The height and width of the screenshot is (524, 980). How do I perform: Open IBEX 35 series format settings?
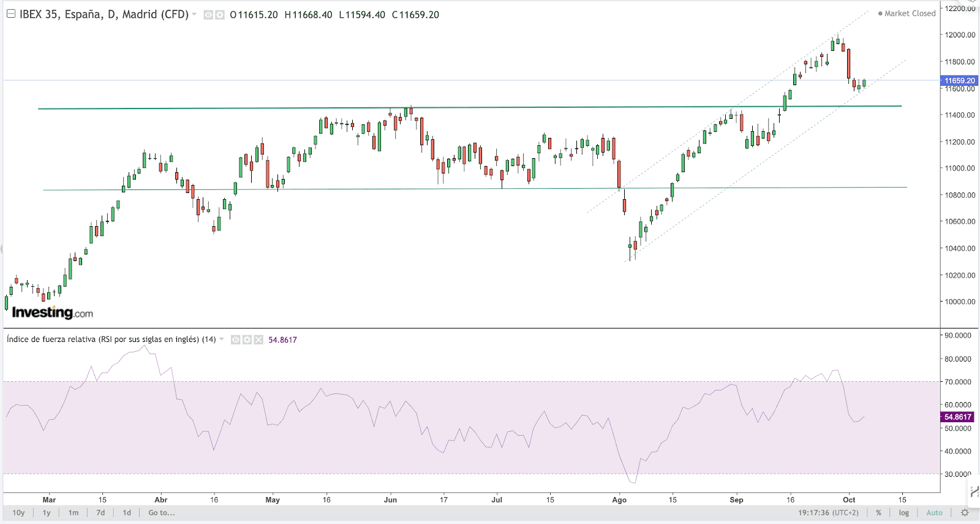[219, 15]
